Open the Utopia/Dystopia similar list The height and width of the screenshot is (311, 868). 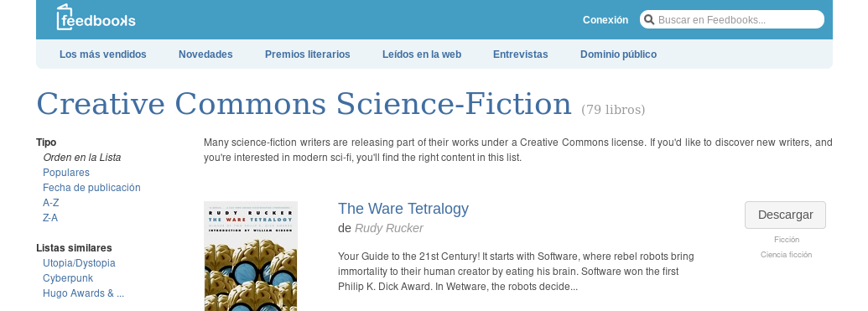click(79, 263)
